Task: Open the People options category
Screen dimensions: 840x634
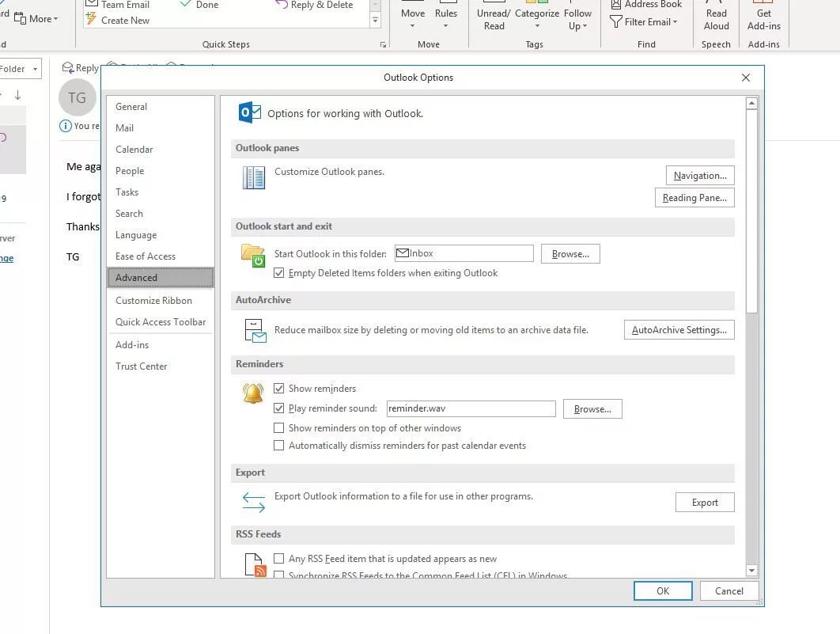Action: (161, 171)
